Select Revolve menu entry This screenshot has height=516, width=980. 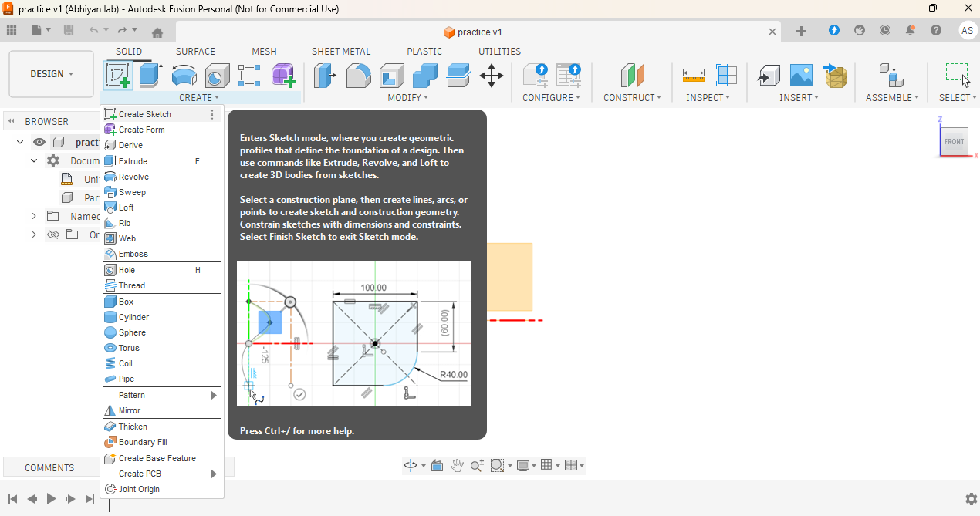pos(161,177)
